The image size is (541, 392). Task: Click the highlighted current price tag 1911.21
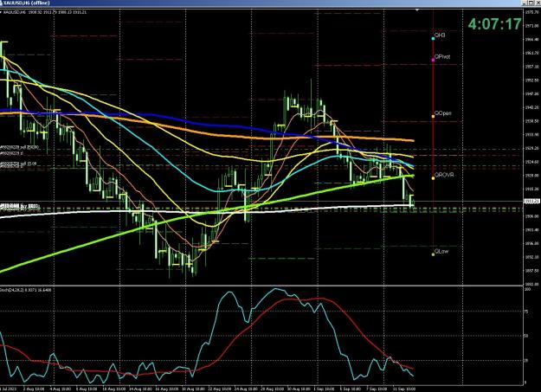tap(532, 201)
